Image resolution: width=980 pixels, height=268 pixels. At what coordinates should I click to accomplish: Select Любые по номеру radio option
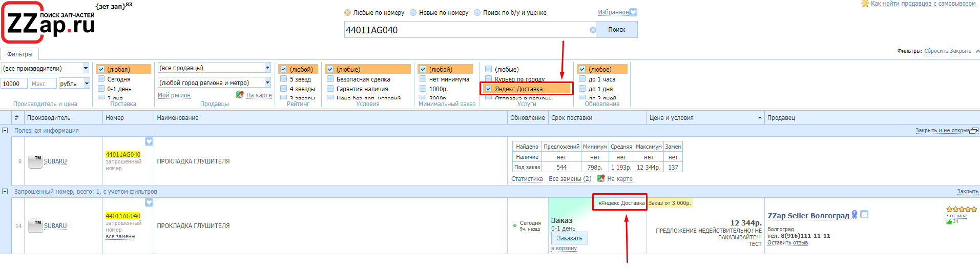tap(348, 13)
